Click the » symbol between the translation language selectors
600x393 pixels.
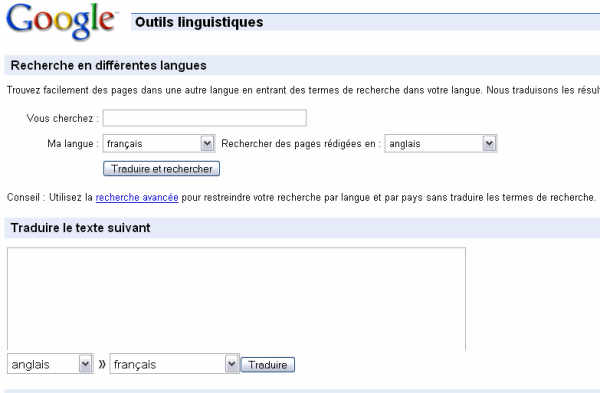coord(102,364)
